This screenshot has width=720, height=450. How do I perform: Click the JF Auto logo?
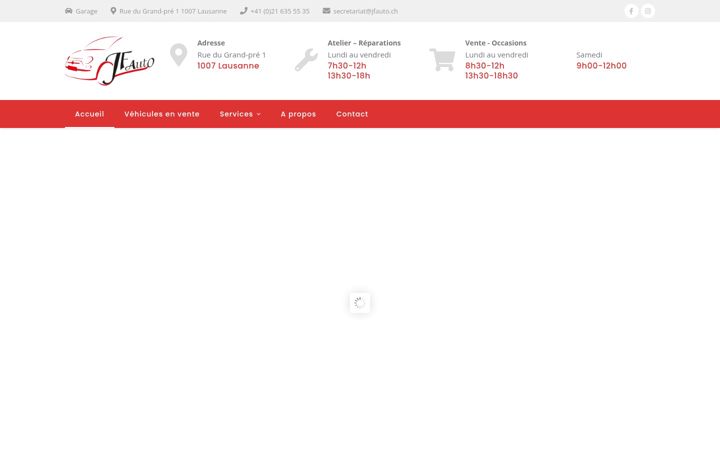click(x=110, y=61)
